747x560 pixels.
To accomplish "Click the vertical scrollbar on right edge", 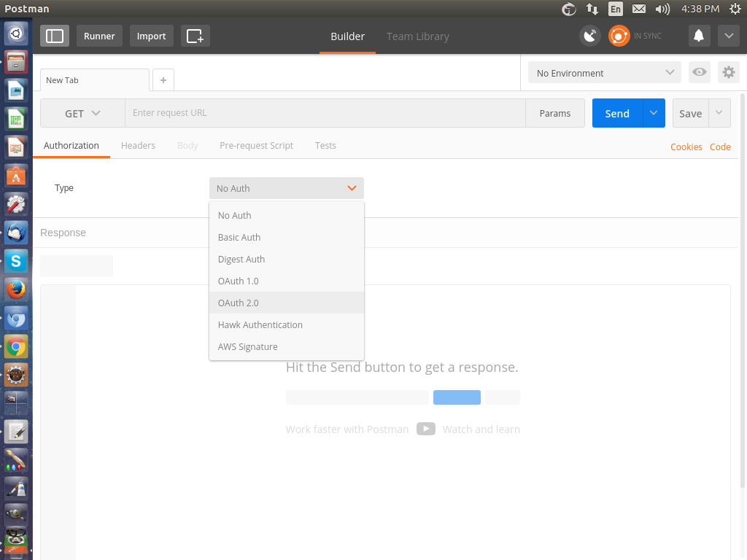I will pyautogui.click(x=742, y=290).
